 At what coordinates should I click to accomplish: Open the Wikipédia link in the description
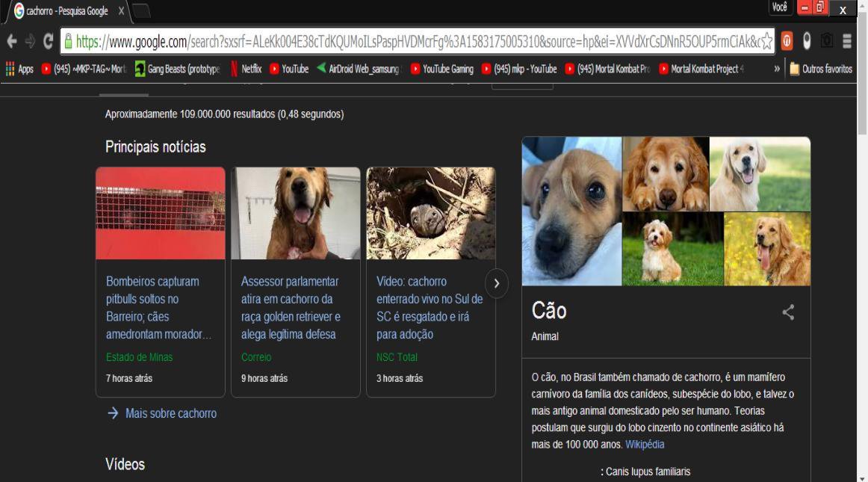click(645, 445)
